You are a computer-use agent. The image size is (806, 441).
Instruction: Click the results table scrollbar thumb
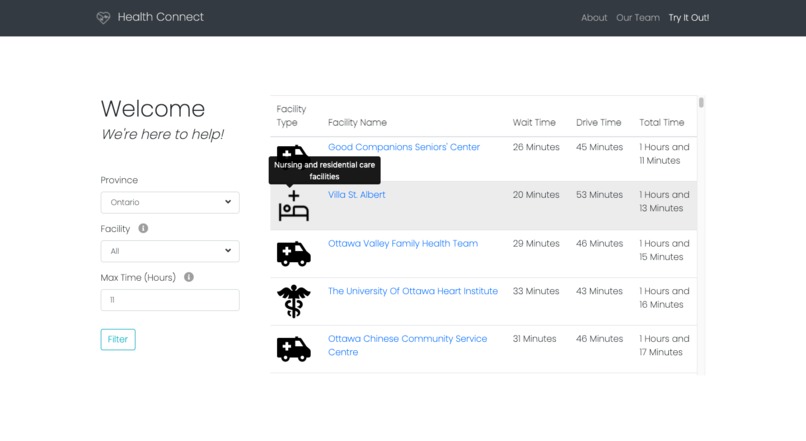(x=701, y=103)
